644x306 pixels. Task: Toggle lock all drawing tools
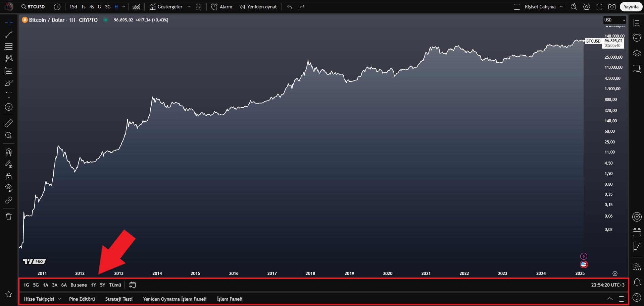tap(9, 176)
